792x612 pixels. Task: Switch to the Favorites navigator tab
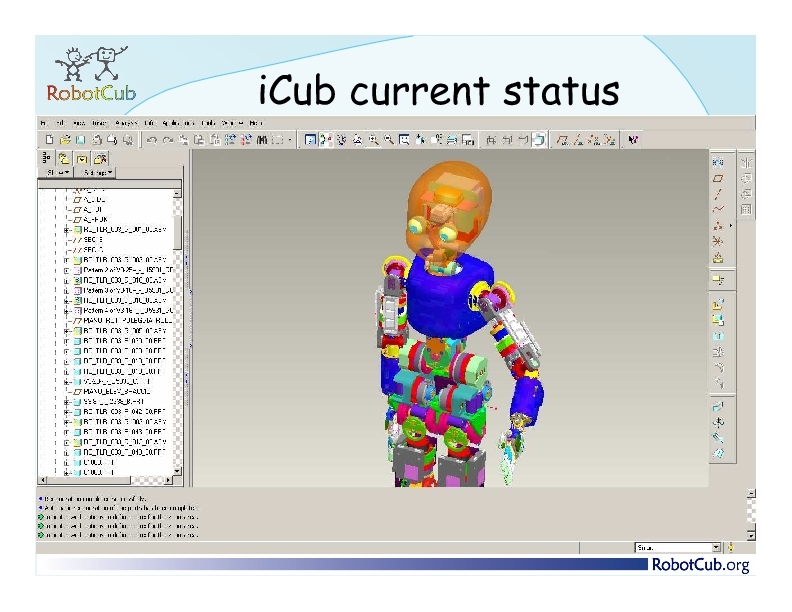click(82, 159)
